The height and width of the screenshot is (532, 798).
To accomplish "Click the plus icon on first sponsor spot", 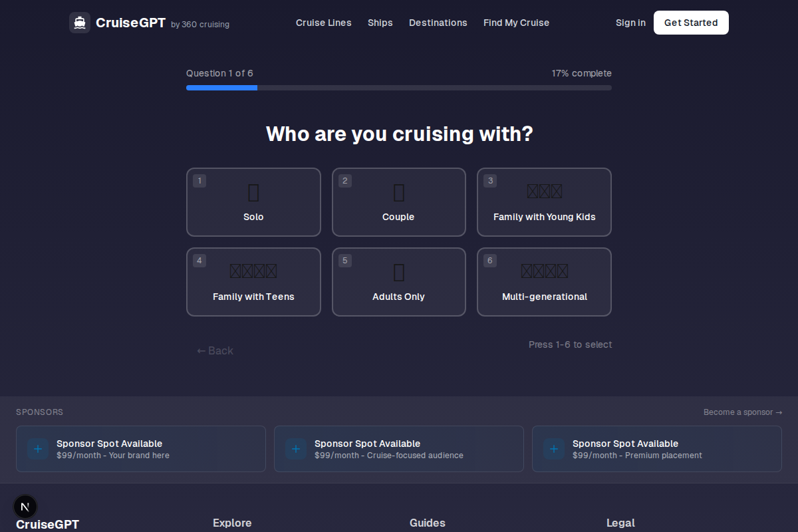I will 38,449.
